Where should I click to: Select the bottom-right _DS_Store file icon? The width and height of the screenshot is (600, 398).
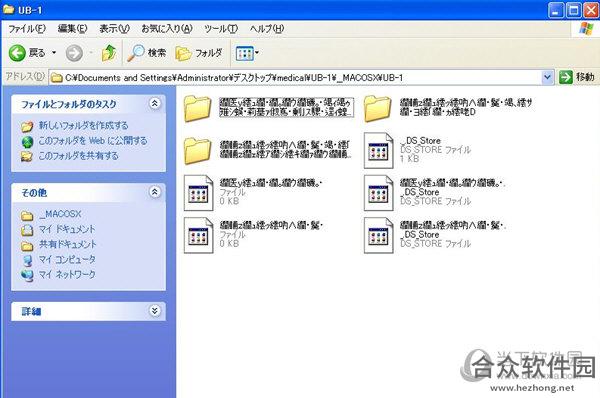pos(378,236)
